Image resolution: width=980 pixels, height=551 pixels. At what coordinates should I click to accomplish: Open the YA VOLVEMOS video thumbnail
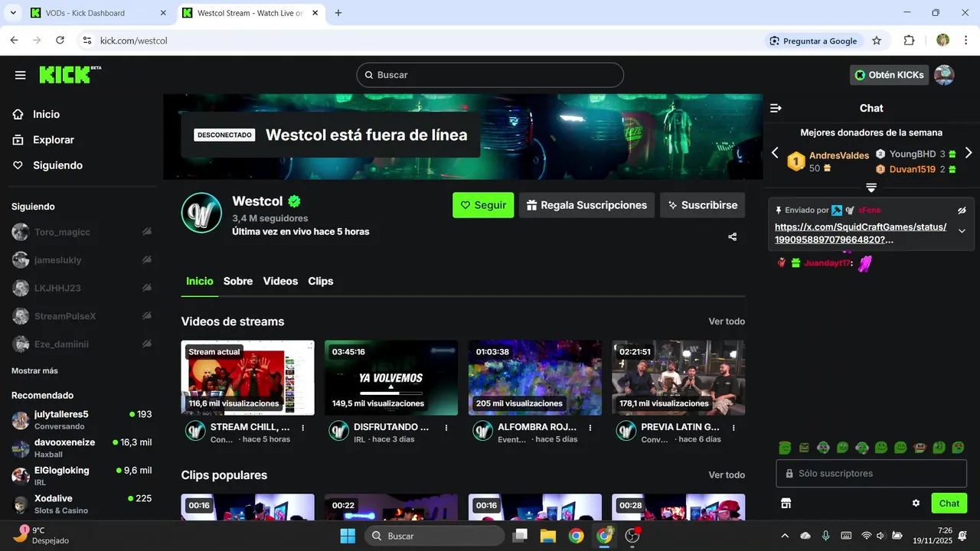pos(391,378)
